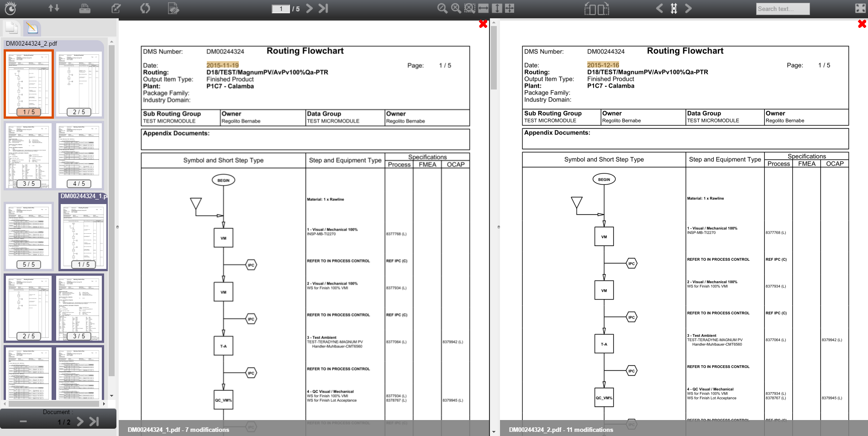Click the Search text input field
Viewport: 868px width, 436px height.
pos(783,9)
